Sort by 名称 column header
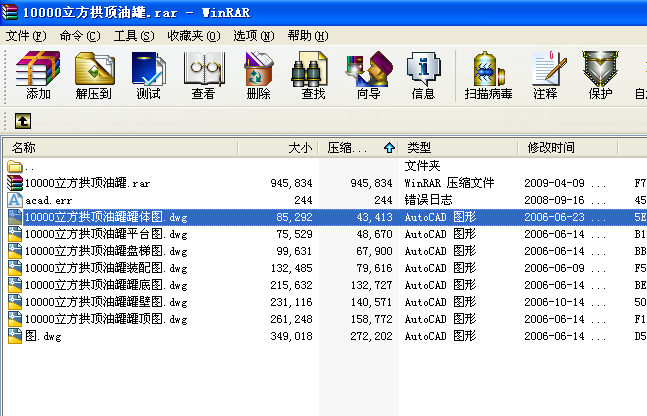This screenshot has height=416, width=647. coord(120,147)
